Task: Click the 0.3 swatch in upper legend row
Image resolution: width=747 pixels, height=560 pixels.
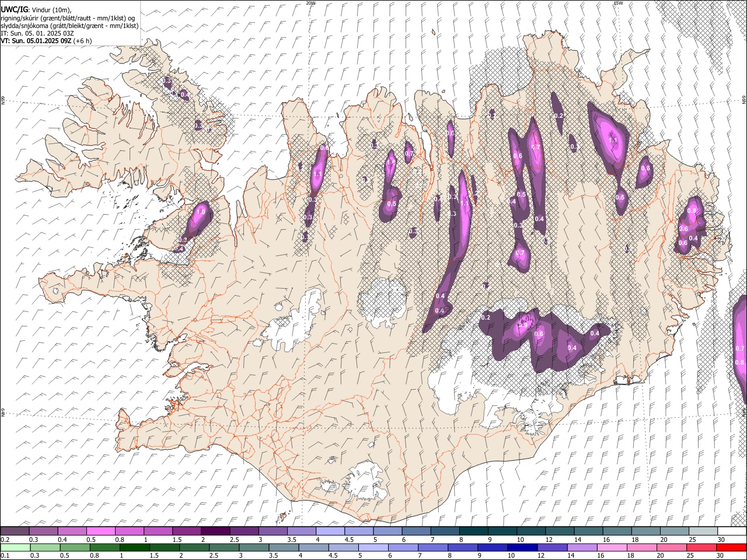Action: 43,531
